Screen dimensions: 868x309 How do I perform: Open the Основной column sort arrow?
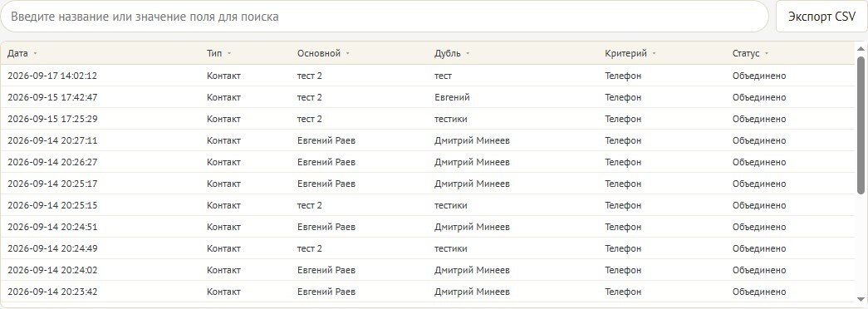tap(348, 54)
